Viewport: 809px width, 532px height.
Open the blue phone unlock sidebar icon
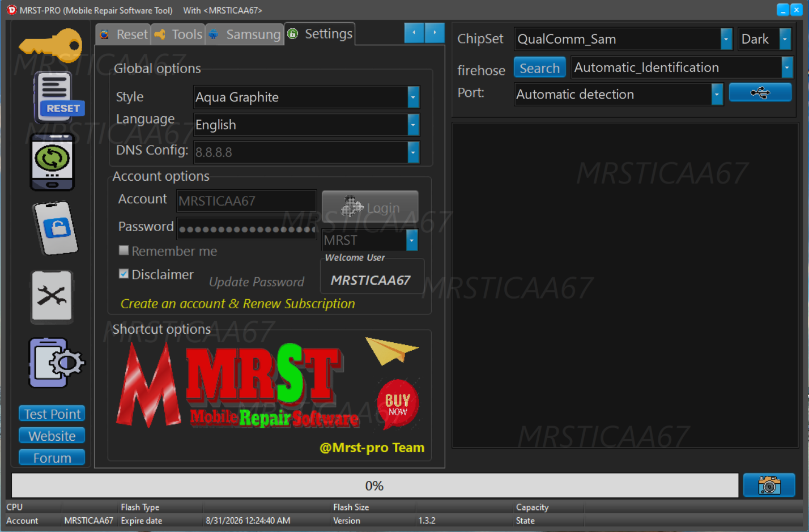tap(55, 228)
